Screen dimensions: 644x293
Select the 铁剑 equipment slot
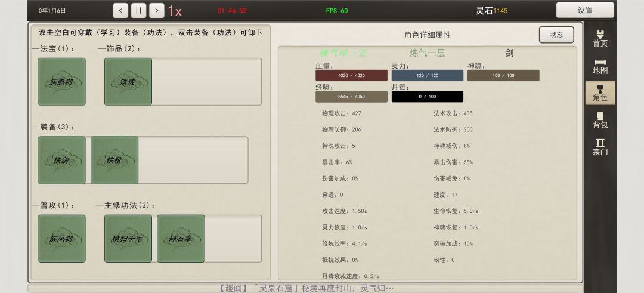pos(61,160)
